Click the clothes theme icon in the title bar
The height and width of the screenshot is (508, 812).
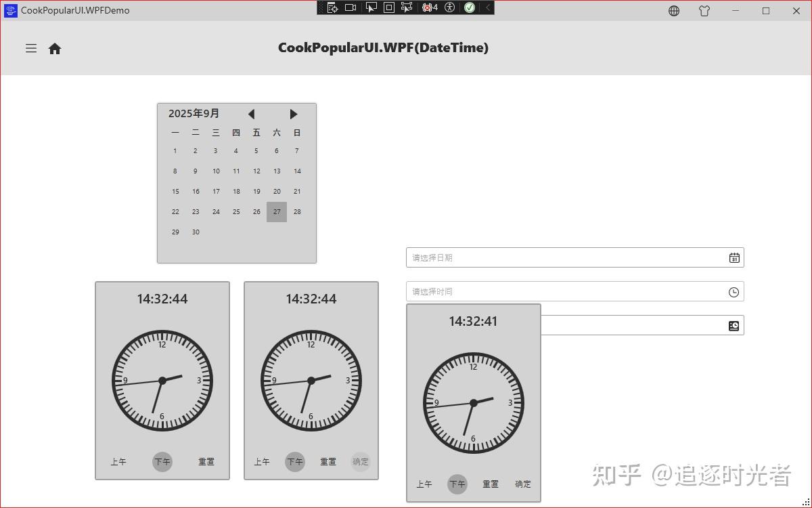coord(704,11)
